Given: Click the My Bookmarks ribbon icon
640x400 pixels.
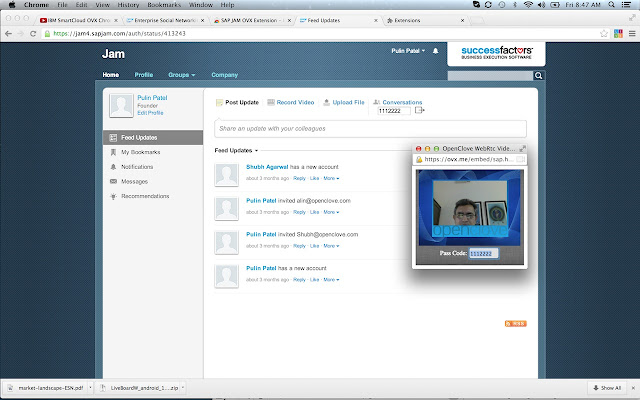Looking at the screenshot, I should tap(113, 152).
